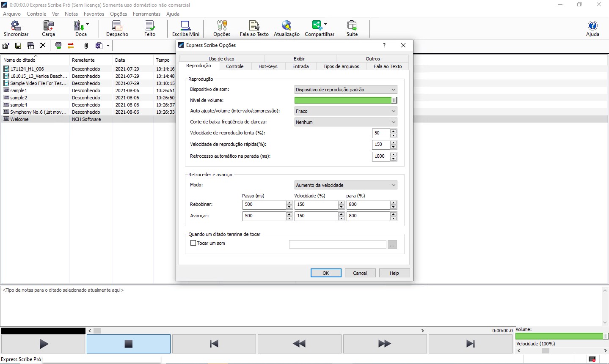Click the Stop playback button
The image size is (609, 364).
click(x=129, y=344)
